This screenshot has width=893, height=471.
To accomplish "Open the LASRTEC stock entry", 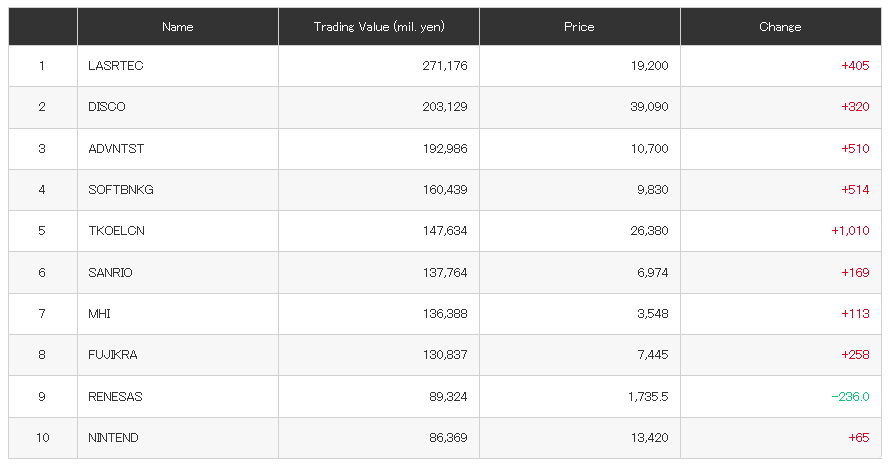I will click(116, 66).
